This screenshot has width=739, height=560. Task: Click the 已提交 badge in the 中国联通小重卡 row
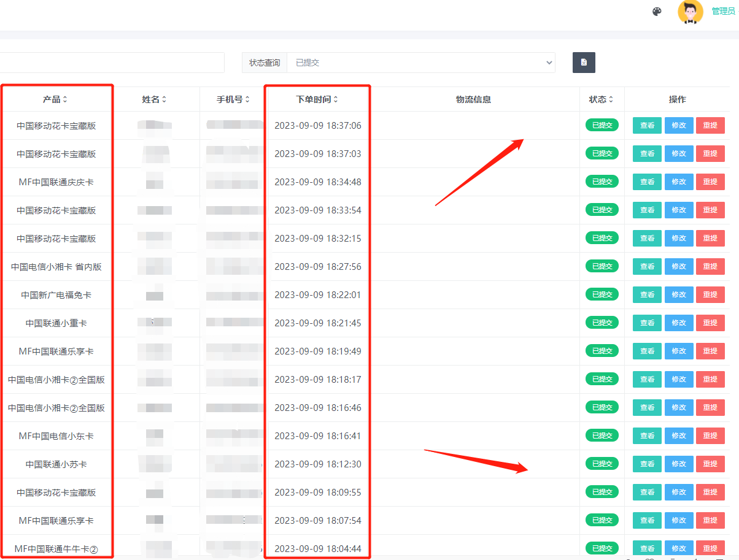602,323
